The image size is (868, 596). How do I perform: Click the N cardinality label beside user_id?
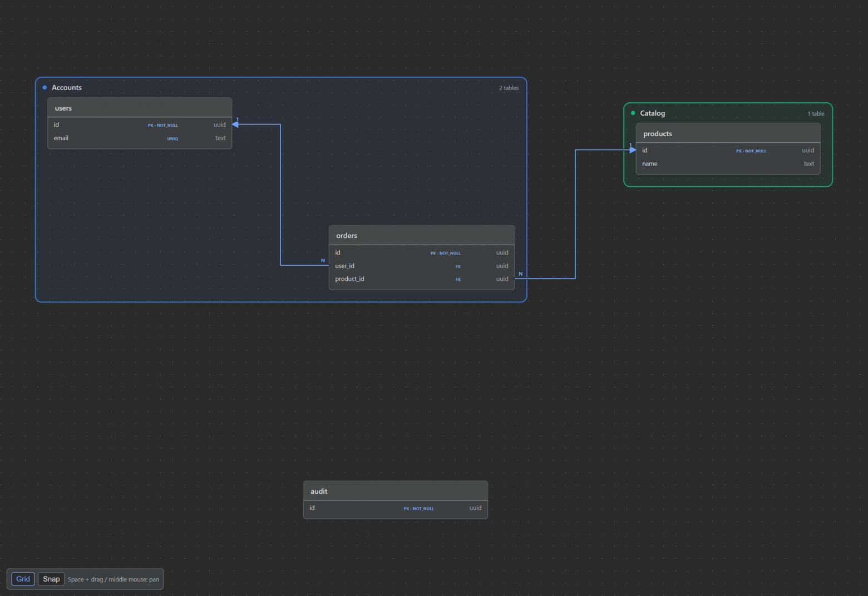323,260
